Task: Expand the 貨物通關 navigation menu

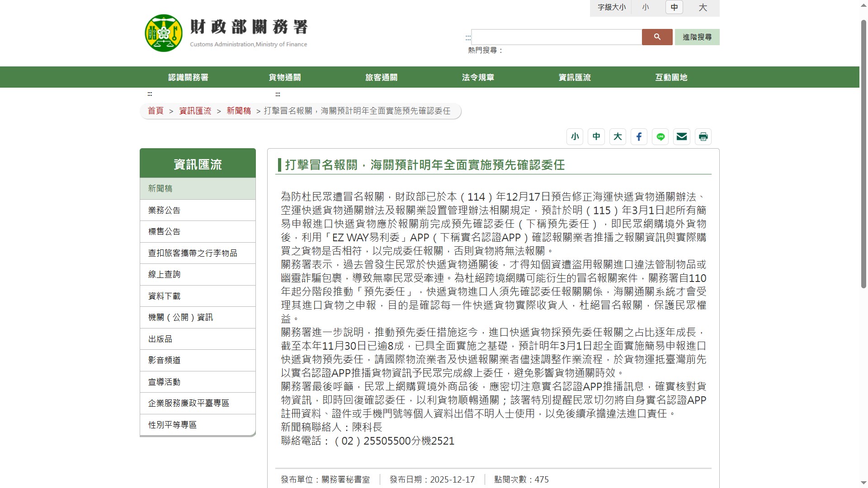Action: coord(284,77)
